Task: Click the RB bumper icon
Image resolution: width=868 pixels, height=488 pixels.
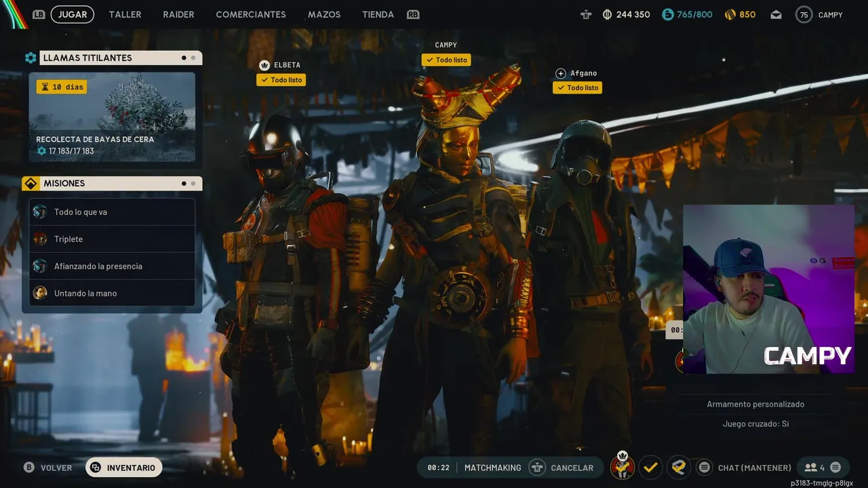Action: point(413,14)
